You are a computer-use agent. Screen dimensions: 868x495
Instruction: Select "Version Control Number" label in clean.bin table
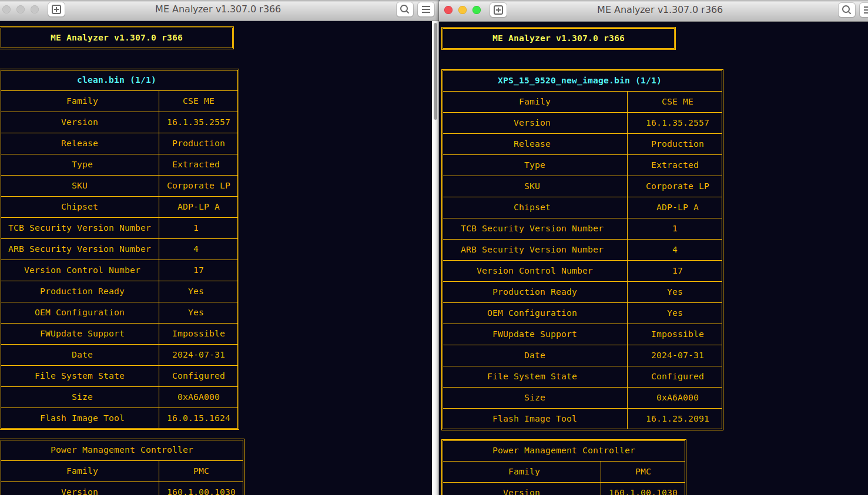82,270
